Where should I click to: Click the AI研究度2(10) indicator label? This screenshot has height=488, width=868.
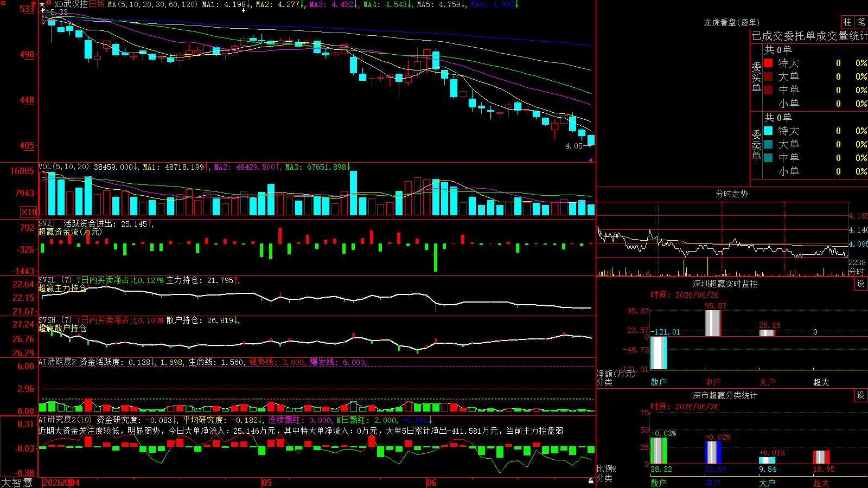65,420
